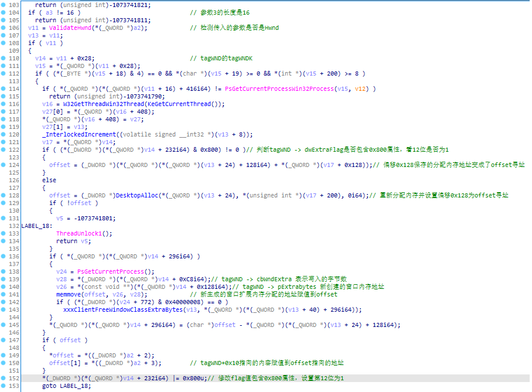Viewport: 532px width, 392px height.
Task: Select the ValidateHwnd function call
Action: [x=65, y=28]
